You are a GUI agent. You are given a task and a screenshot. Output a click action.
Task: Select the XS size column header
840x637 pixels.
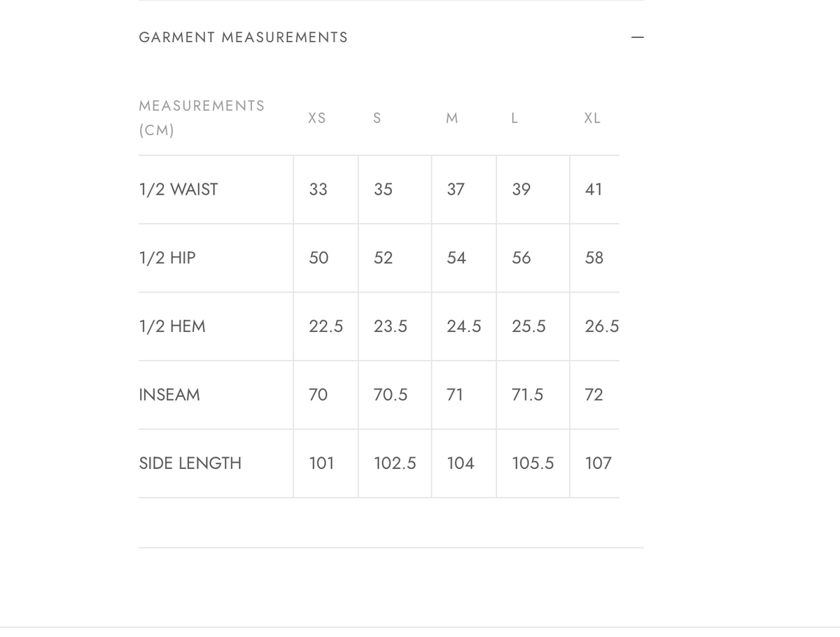pyautogui.click(x=317, y=118)
